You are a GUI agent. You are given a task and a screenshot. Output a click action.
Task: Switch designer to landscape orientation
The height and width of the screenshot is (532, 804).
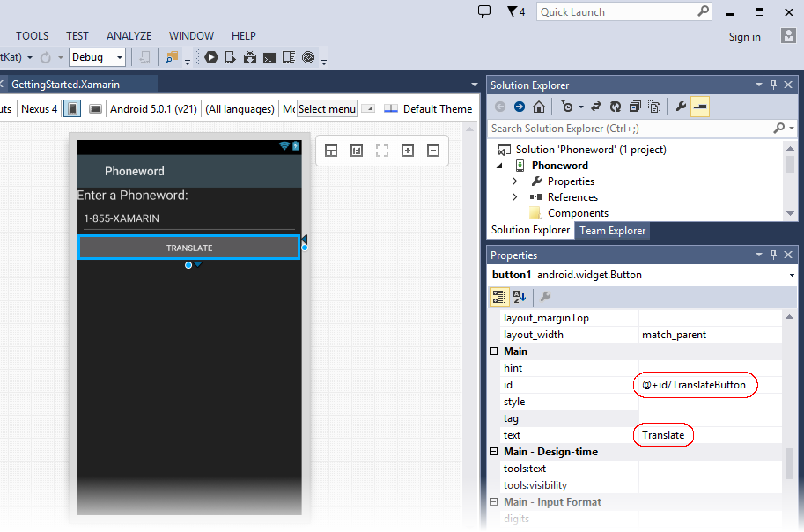tap(95, 109)
